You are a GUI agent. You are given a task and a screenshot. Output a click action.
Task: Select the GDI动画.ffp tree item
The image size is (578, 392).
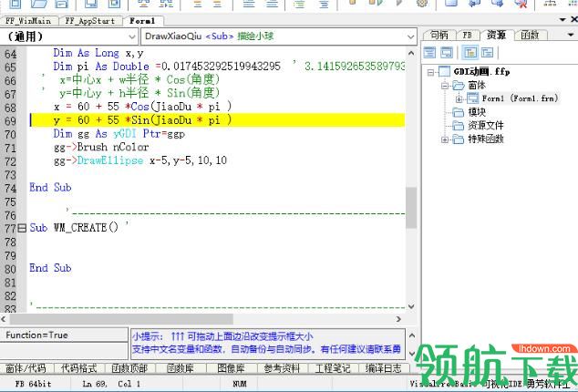[x=481, y=72]
